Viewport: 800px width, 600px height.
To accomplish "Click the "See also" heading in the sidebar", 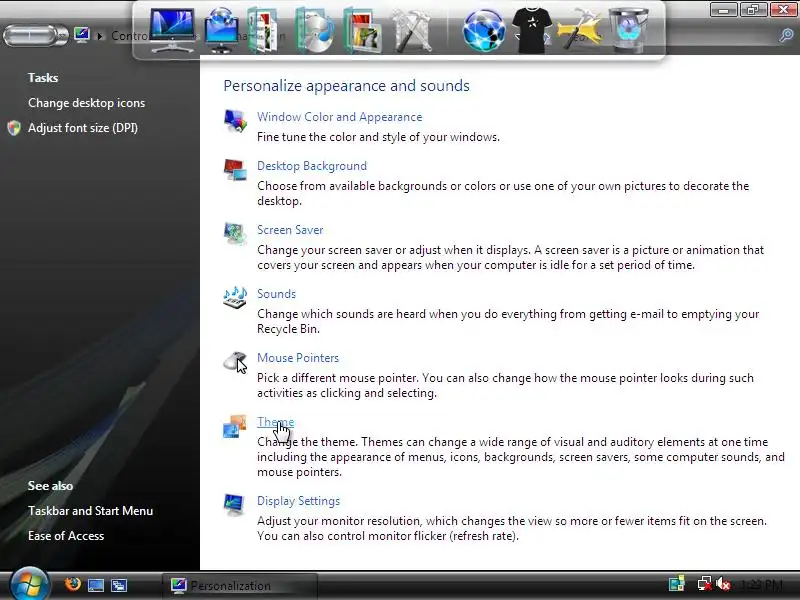I will point(50,486).
